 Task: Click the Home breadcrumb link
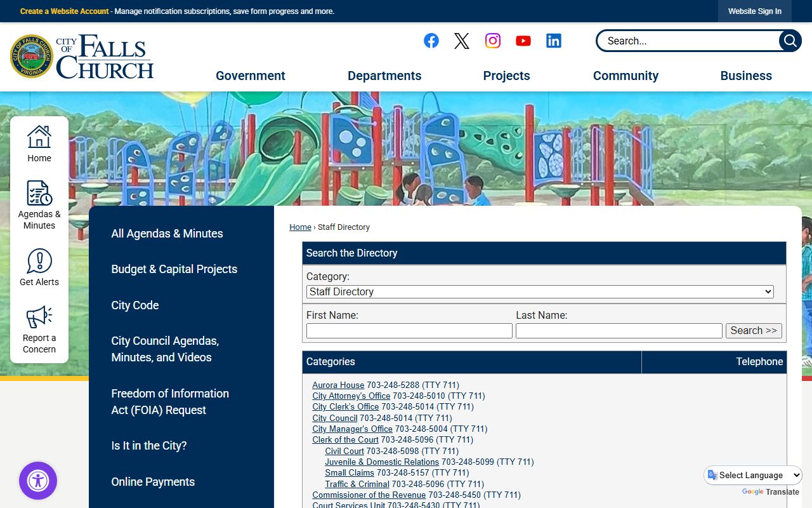coord(300,227)
